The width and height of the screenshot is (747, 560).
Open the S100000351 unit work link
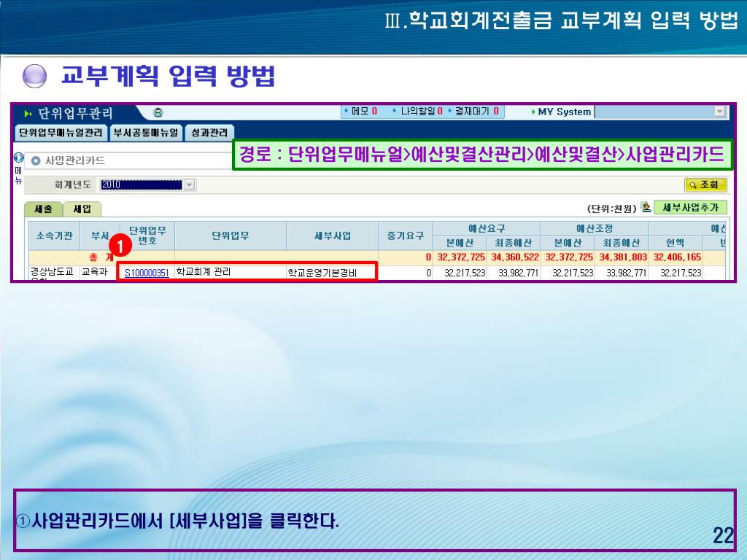147,273
